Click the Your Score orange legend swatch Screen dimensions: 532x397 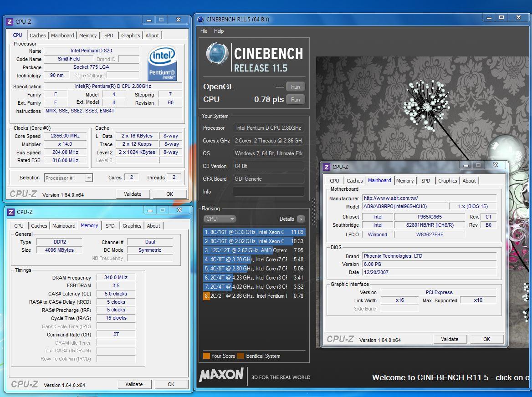click(x=206, y=356)
